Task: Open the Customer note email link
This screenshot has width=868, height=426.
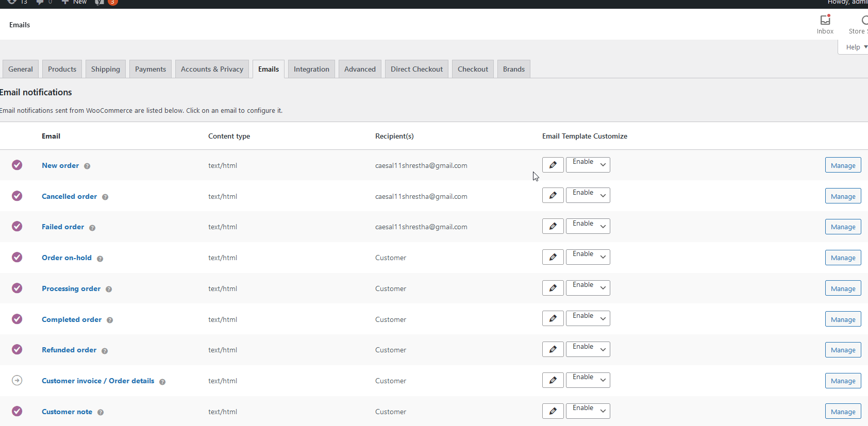Action: tap(67, 412)
